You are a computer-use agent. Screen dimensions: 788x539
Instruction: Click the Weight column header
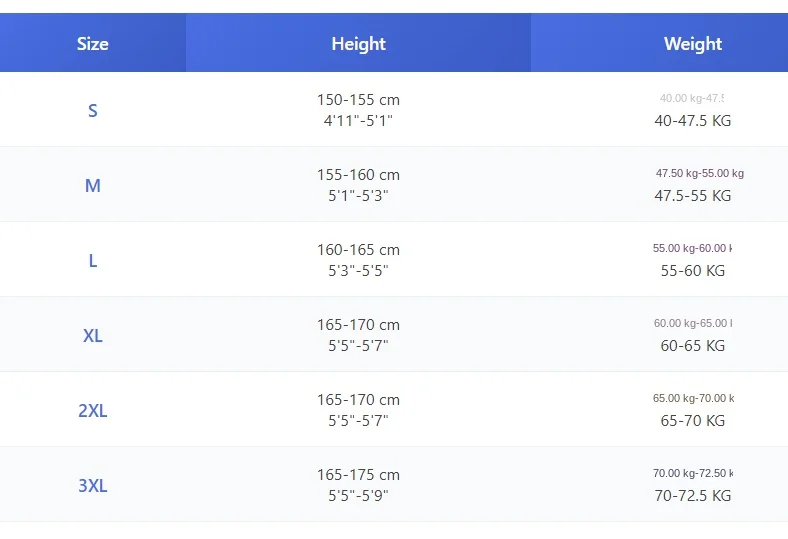[x=692, y=44]
